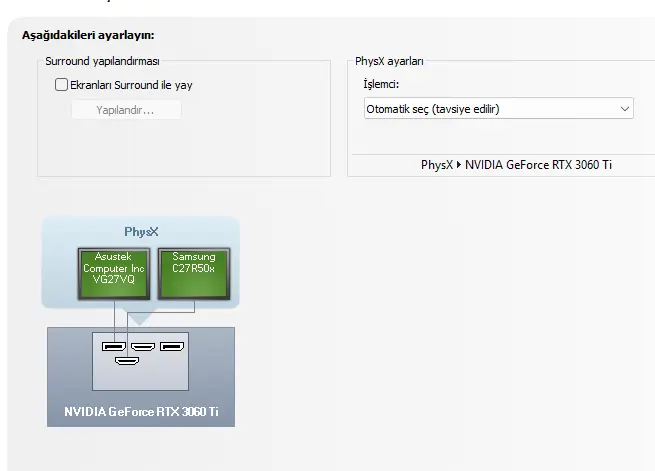Select the Samsung C27R50x monitor thumbnail
The width and height of the screenshot is (655, 471).
(194, 273)
